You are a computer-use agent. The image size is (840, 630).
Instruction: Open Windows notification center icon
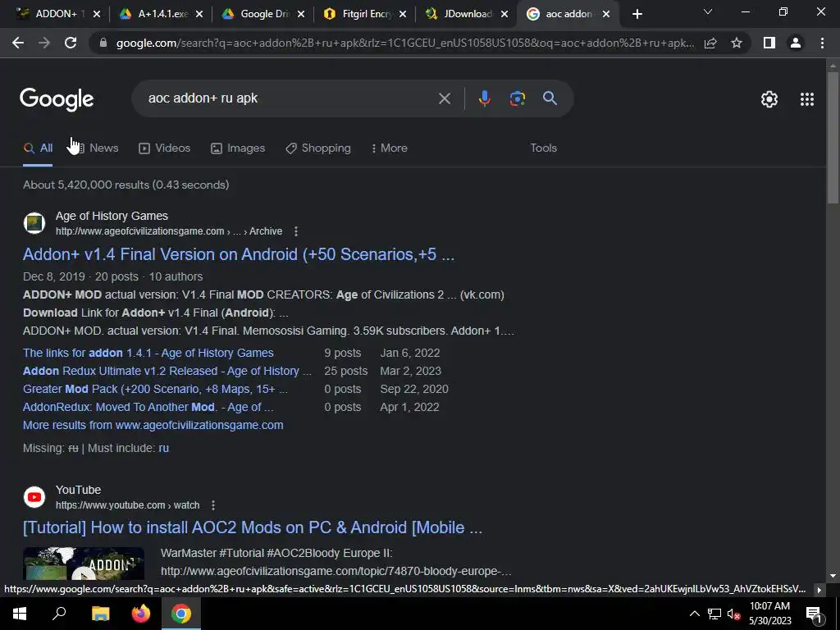tap(815, 614)
